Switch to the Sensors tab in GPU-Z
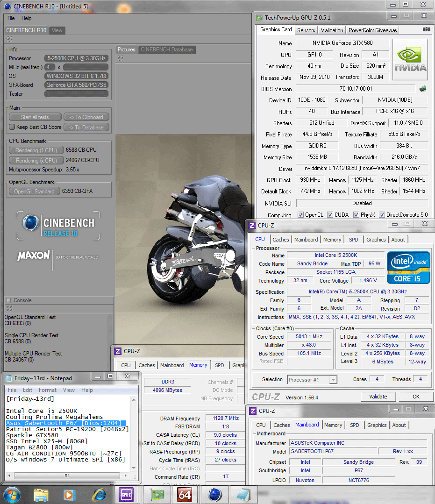Image resolution: width=435 pixels, height=504 pixels. point(306,30)
